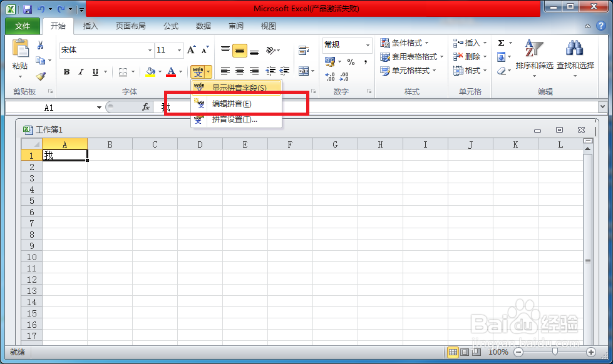Switch to the 数据 tab

(x=203, y=26)
